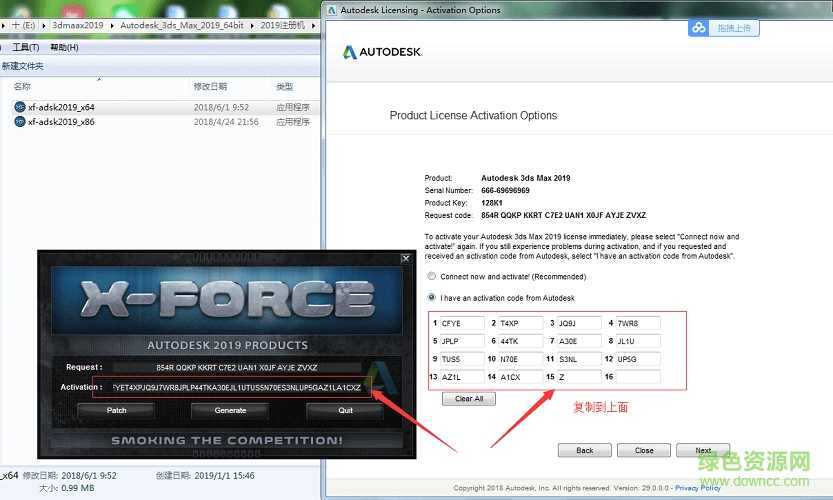Sort files by 修改日期 column header

210,86
